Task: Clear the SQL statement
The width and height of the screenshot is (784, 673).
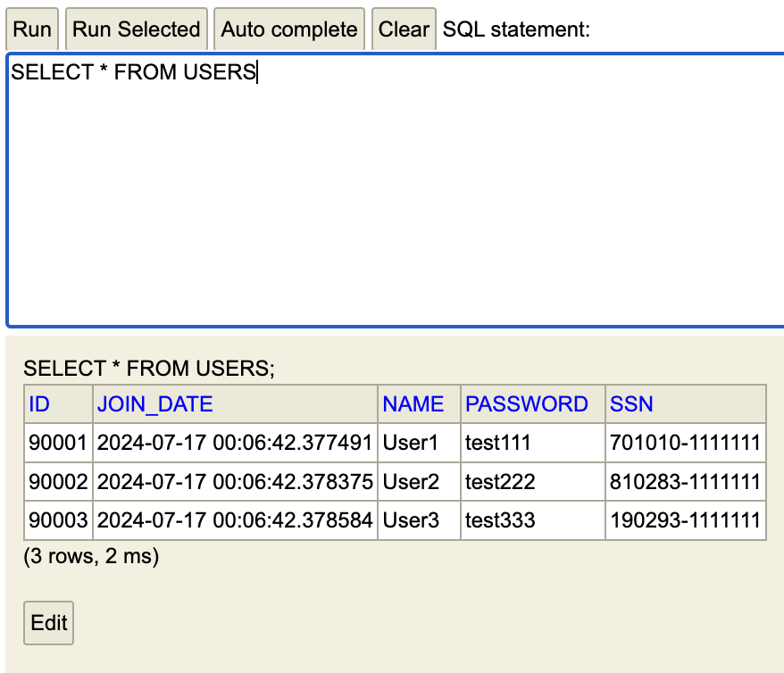Action: [404, 29]
